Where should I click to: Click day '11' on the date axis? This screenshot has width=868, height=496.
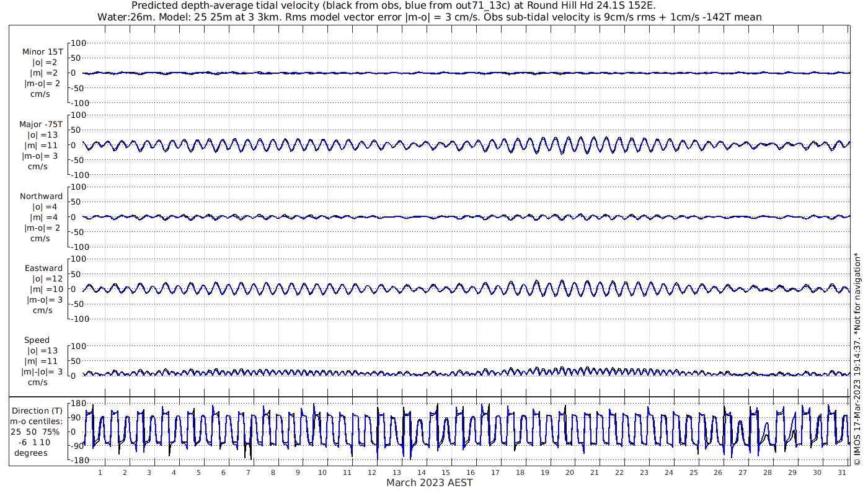(347, 472)
